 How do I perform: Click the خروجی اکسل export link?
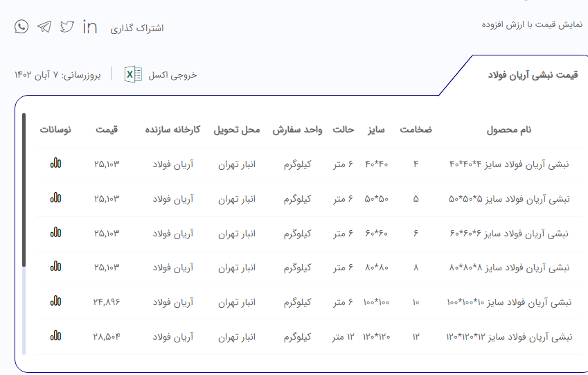click(172, 75)
